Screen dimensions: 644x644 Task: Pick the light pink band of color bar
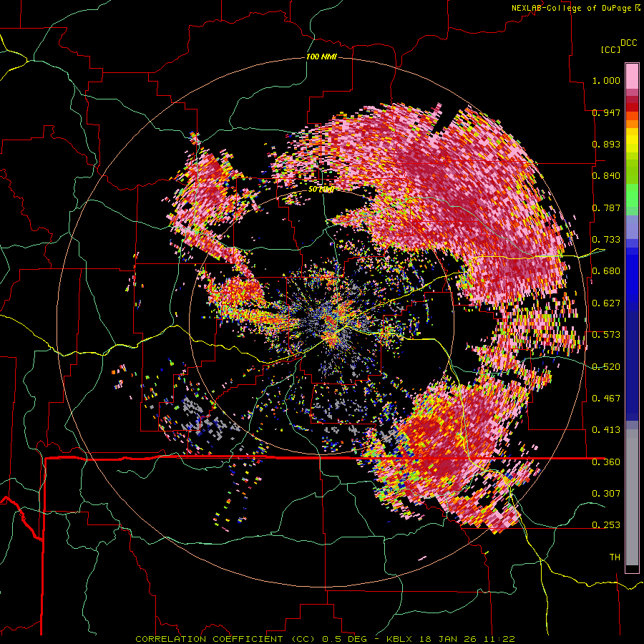(x=632, y=76)
